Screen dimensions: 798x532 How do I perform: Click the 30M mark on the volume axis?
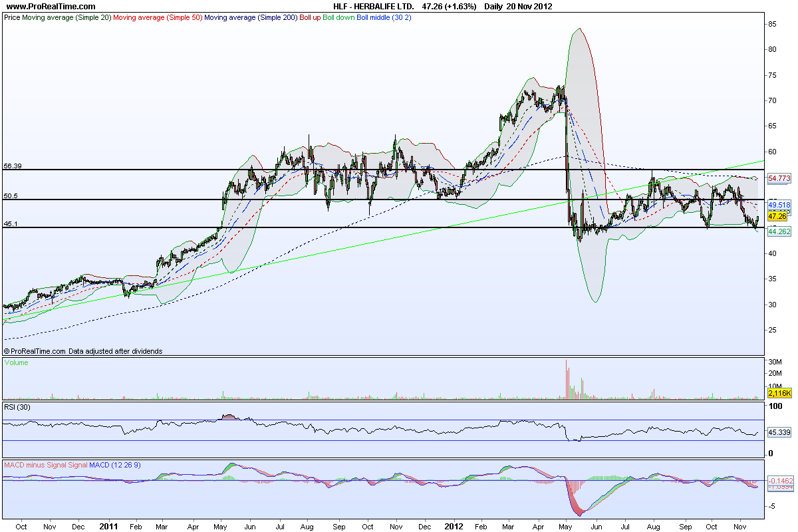tap(774, 362)
